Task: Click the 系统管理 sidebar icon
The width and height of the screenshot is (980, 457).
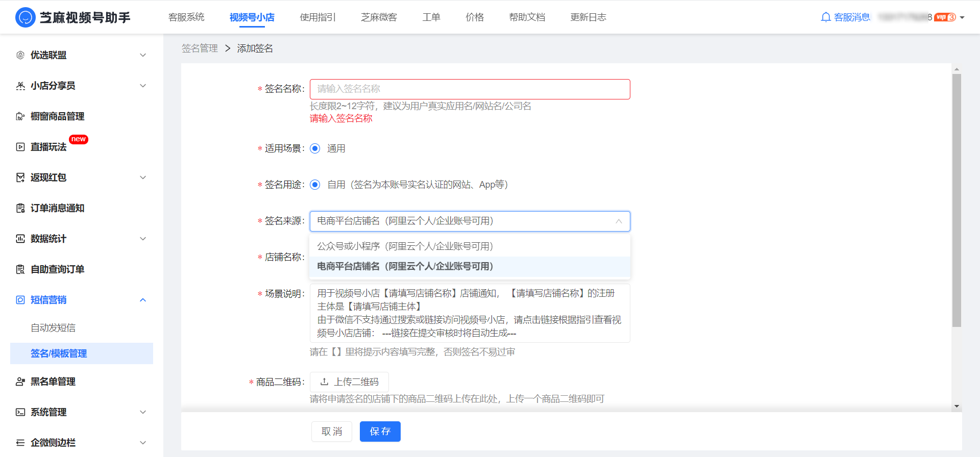Action: point(20,412)
